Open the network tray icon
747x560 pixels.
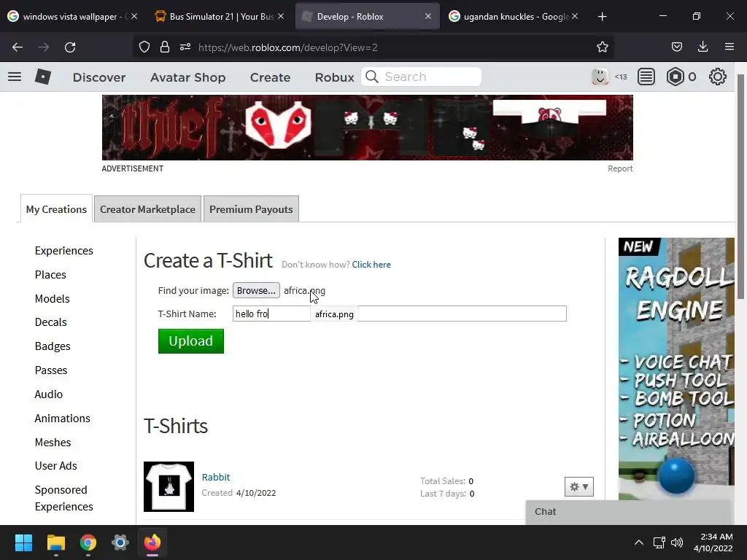(x=659, y=542)
